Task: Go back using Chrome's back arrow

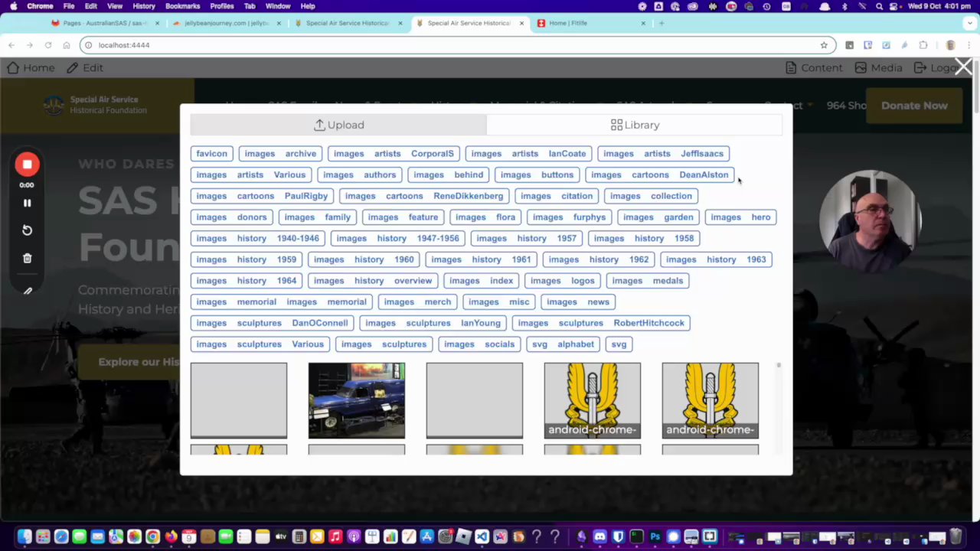Action: 11,45
